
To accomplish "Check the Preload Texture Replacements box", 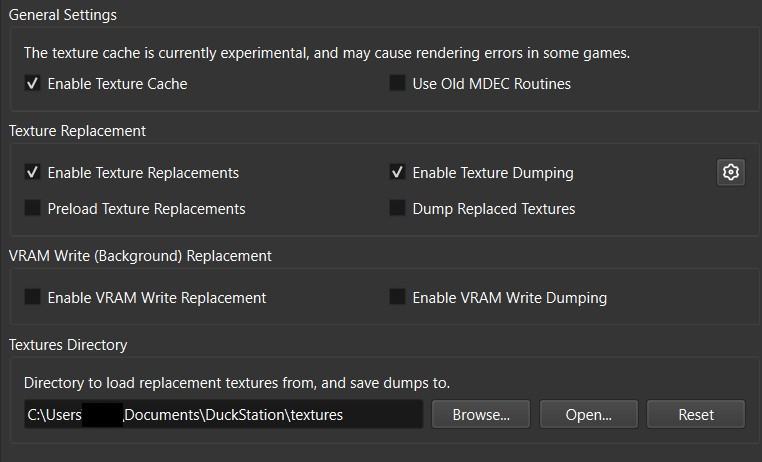I will click(33, 209).
